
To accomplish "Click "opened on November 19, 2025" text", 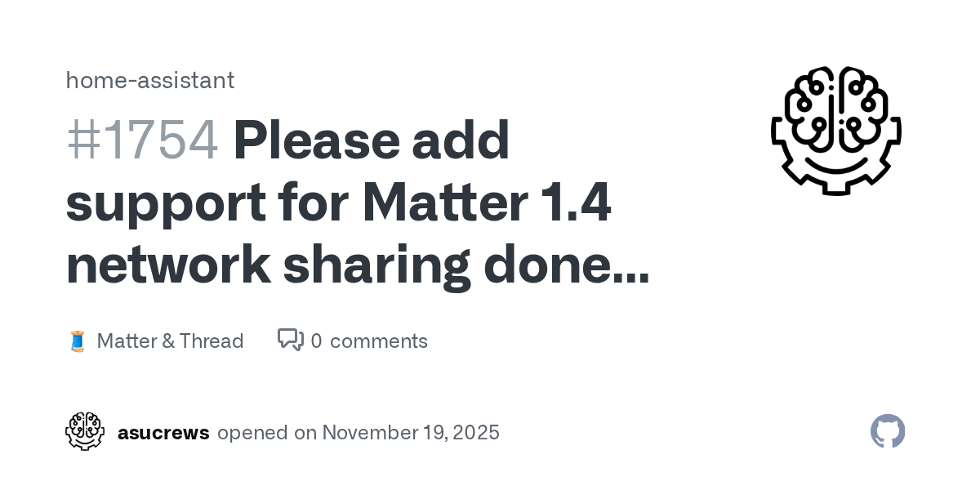I will click(359, 432).
